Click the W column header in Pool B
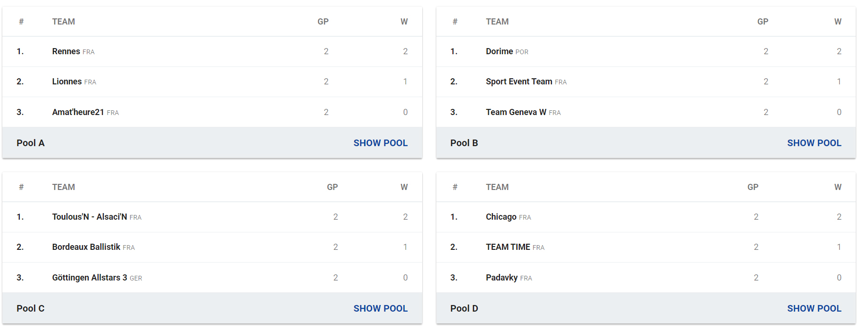Screen dimensions: 868x330 [838, 22]
